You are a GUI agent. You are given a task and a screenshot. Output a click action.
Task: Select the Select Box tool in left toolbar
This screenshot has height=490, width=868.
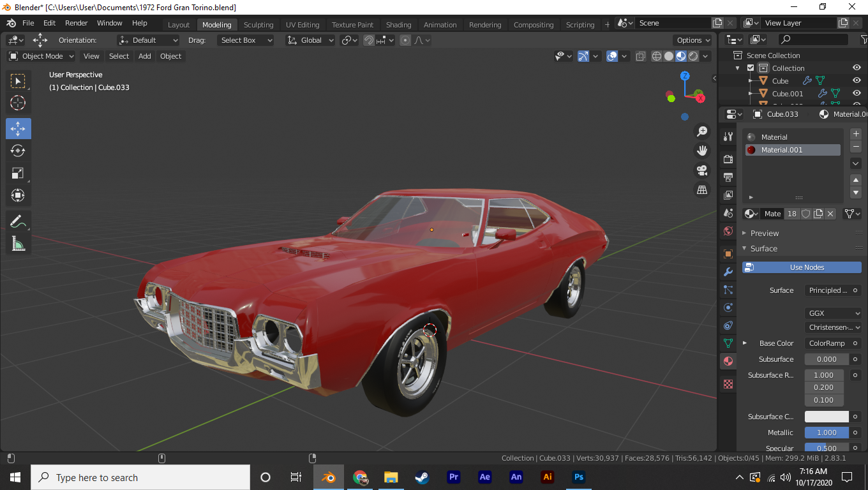pos(18,81)
